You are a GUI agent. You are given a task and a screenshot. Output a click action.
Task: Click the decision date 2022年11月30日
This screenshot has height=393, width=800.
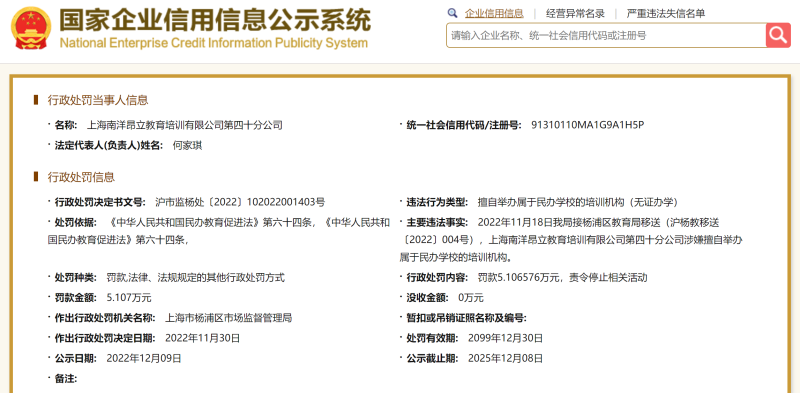[203, 338]
